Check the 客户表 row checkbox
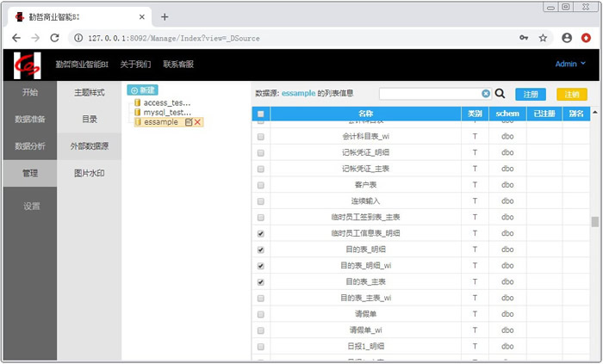 [x=261, y=184]
